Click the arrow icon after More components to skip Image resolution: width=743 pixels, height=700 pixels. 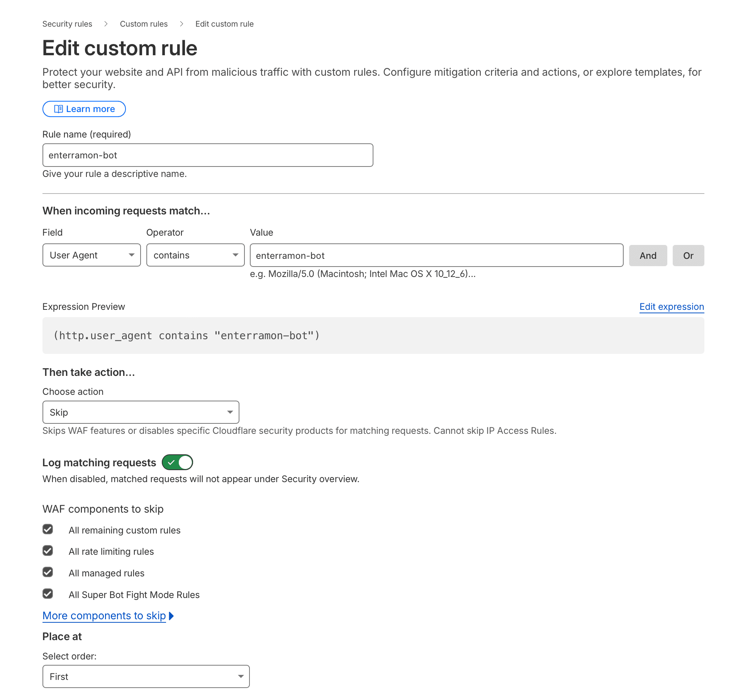[x=171, y=616]
